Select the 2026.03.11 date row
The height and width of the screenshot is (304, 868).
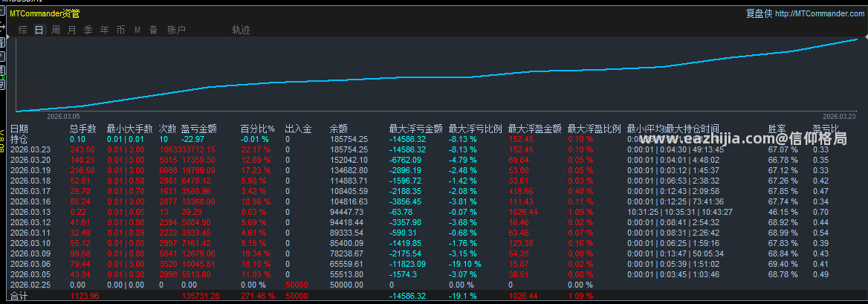30,233
